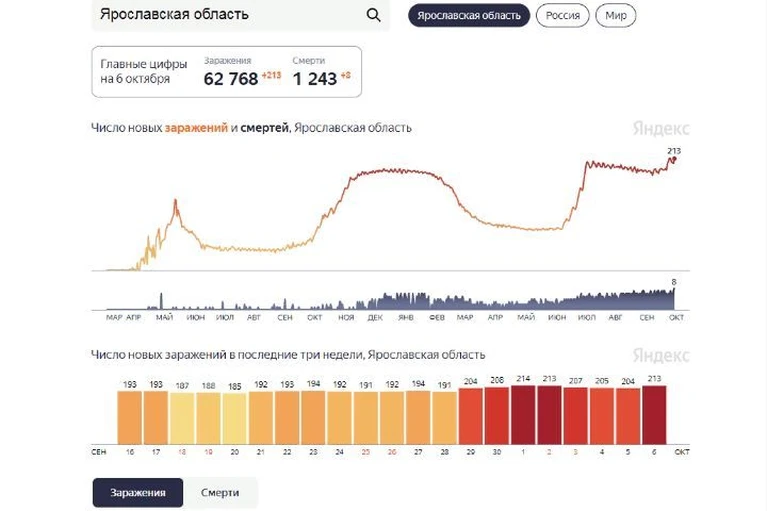Select the Ярославская область region pill
767x511 pixels.
click(469, 15)
